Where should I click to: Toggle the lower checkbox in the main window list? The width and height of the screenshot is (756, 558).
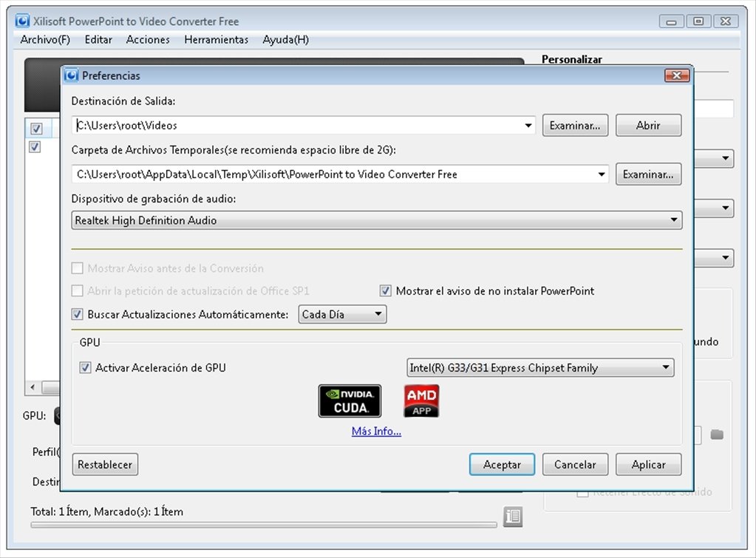click(35, 146)
